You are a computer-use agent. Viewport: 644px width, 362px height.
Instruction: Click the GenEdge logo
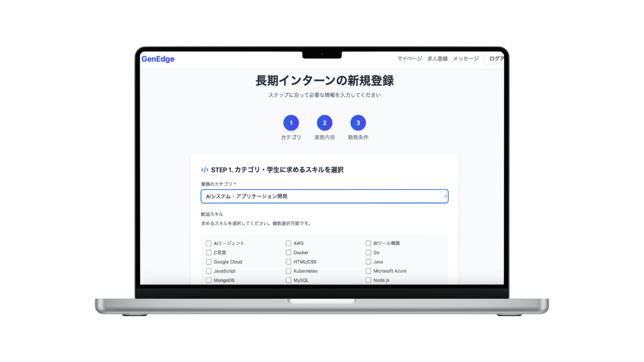pyautogui.click(x=158, y=59)
